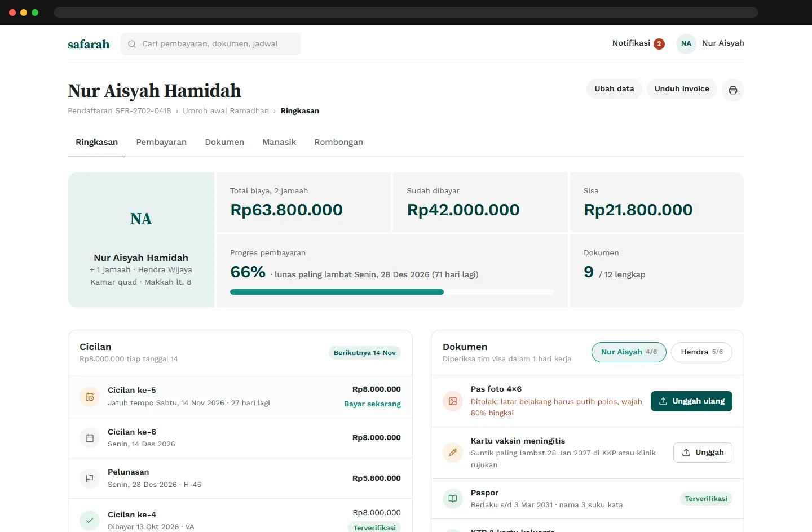Screen dimensions: 812x532
Task: Click the search payments input field
Action: [x=211, y=44]
